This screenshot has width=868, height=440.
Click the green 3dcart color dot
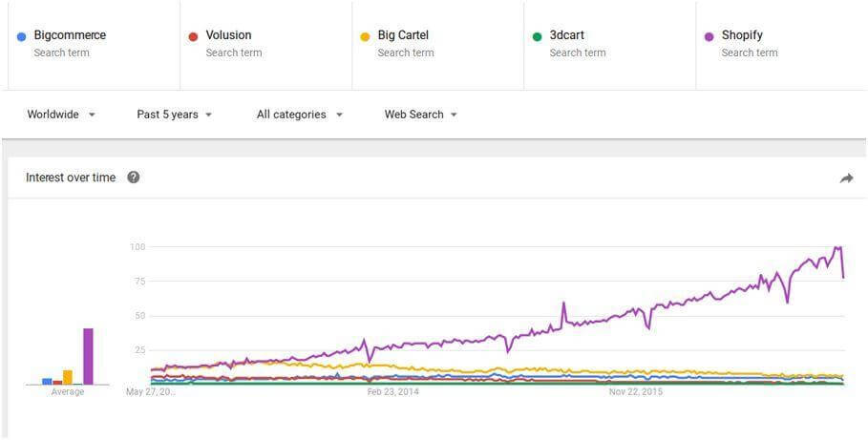click(537, 37)
